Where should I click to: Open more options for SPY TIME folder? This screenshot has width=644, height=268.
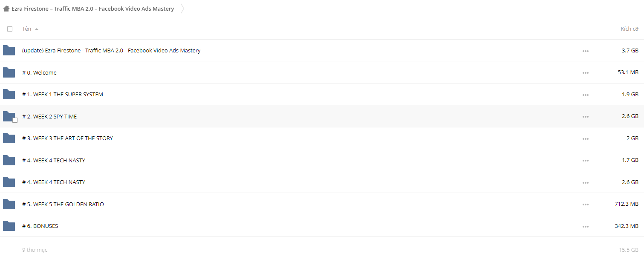[x=585, y=117]
